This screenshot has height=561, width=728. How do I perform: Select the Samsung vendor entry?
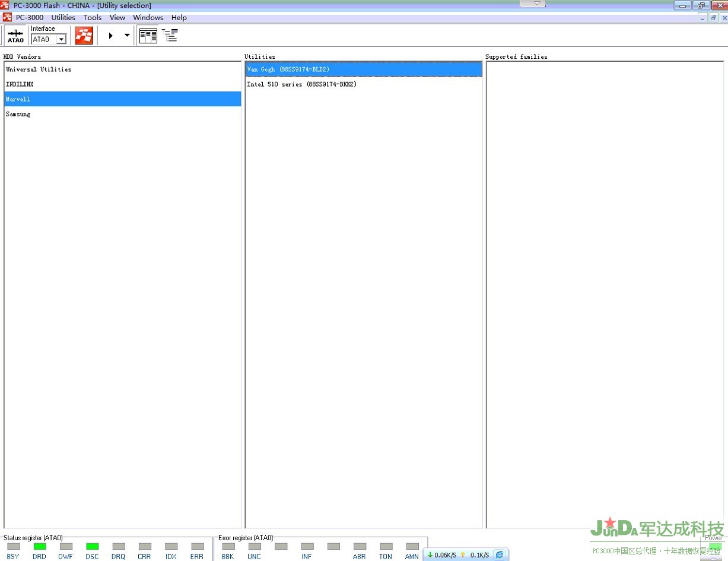pos(18,114)
